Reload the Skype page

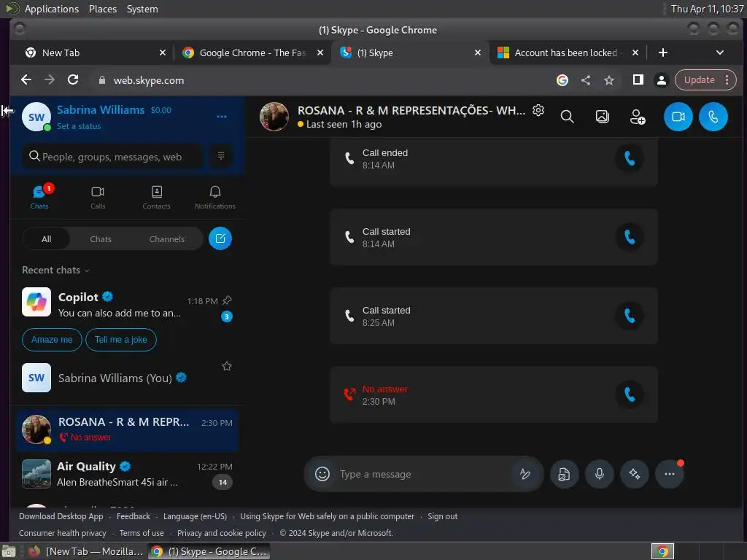coord(73,79)
